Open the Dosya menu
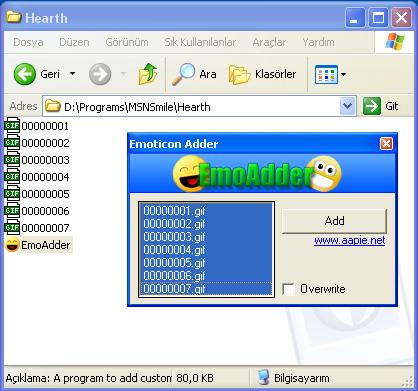418x391 pixels. pos(28,42)
